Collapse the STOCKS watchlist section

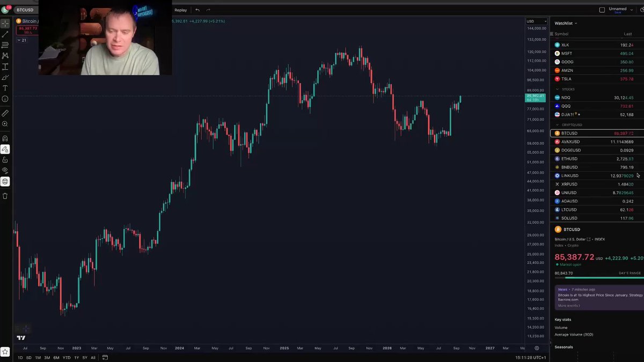point(557,89)
